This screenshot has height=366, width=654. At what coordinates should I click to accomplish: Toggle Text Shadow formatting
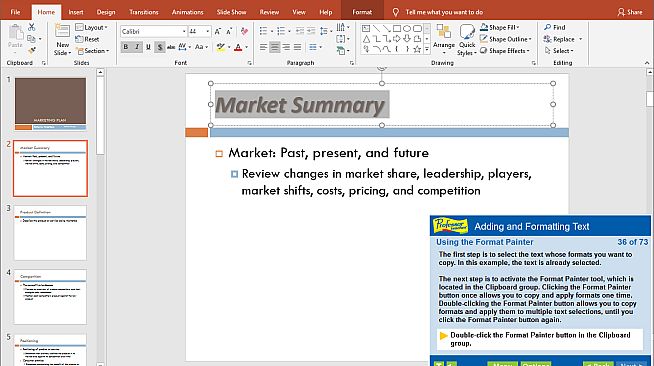coord(159,47)
